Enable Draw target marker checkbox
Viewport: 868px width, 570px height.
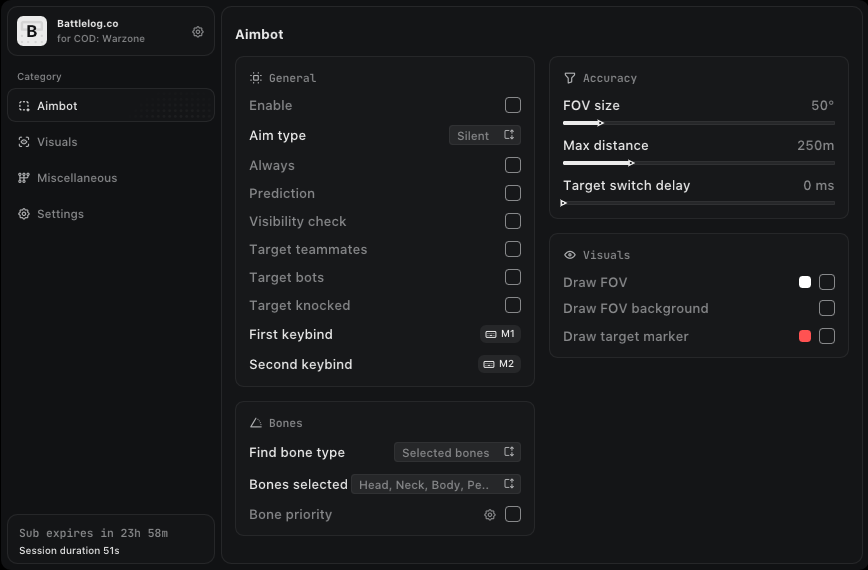pyautogui.click(x=826, y=336)
